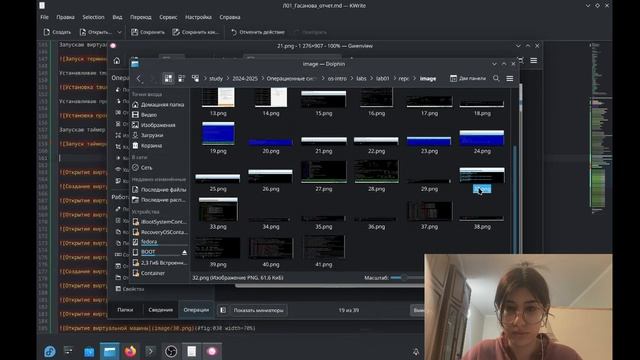
Task: Open KWrite File menu
Action: 44,17
